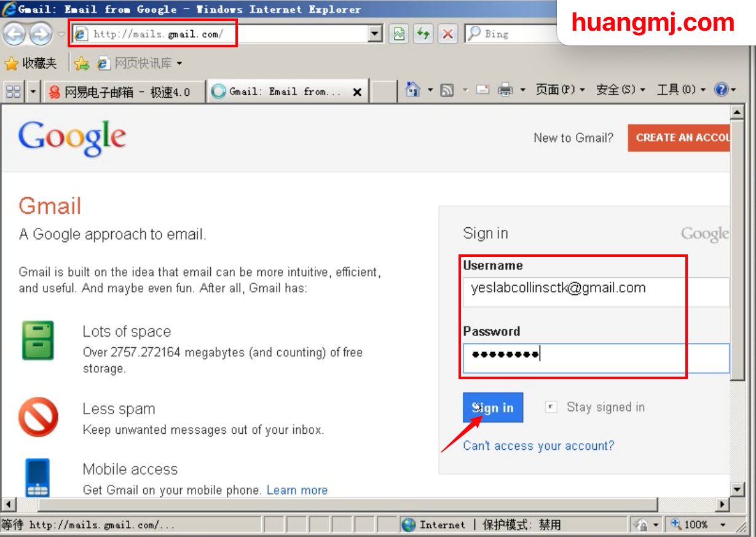Screen dimensions: 756x537
Task: Click the Quick Tabs grid icon
Action: (x=13, y=92)
